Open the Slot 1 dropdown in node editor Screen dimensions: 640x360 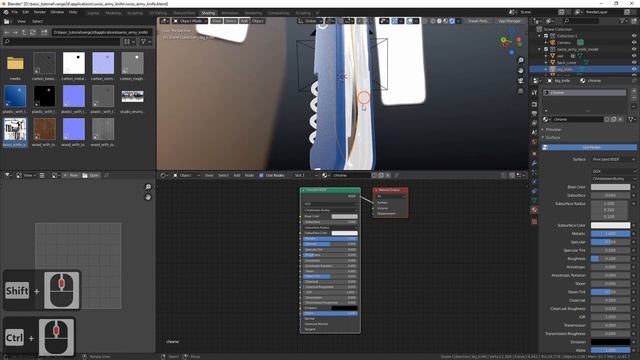(x=305, y=175)
